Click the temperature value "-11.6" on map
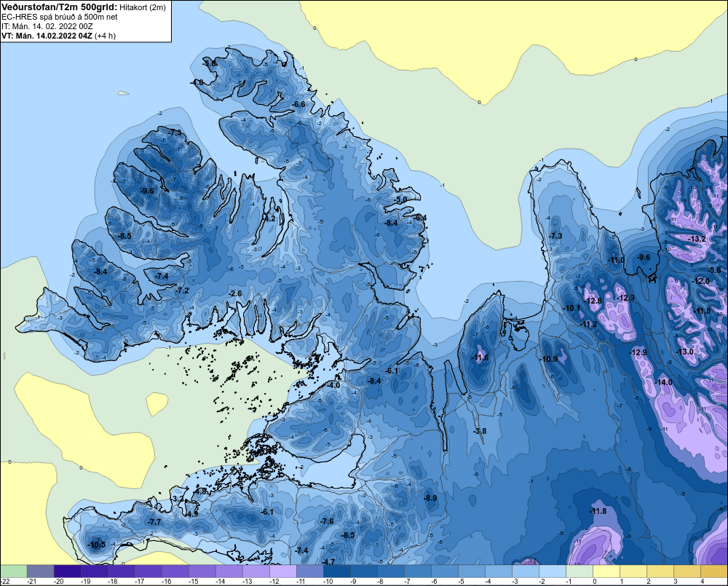The width and height of the screenshot is (728, 586). point(480,357)
